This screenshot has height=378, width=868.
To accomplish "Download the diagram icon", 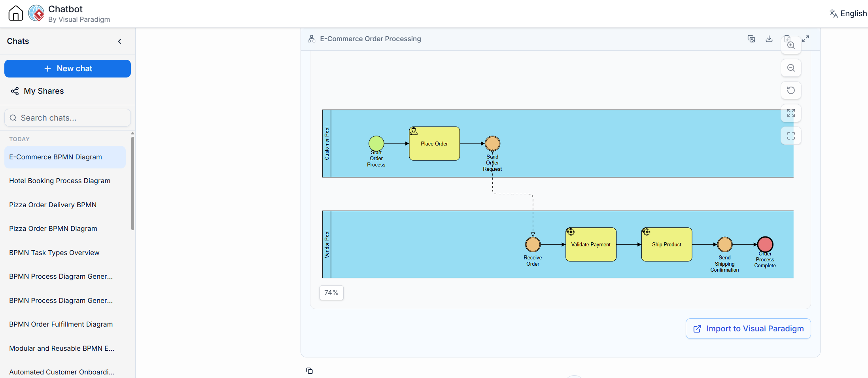I will pyautogui.click(x=769, y=39).
